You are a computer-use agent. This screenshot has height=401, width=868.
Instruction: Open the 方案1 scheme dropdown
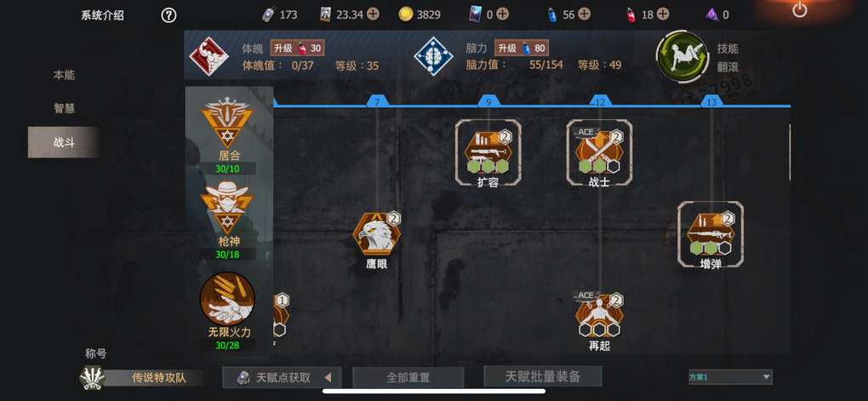(x=730, y=377)
